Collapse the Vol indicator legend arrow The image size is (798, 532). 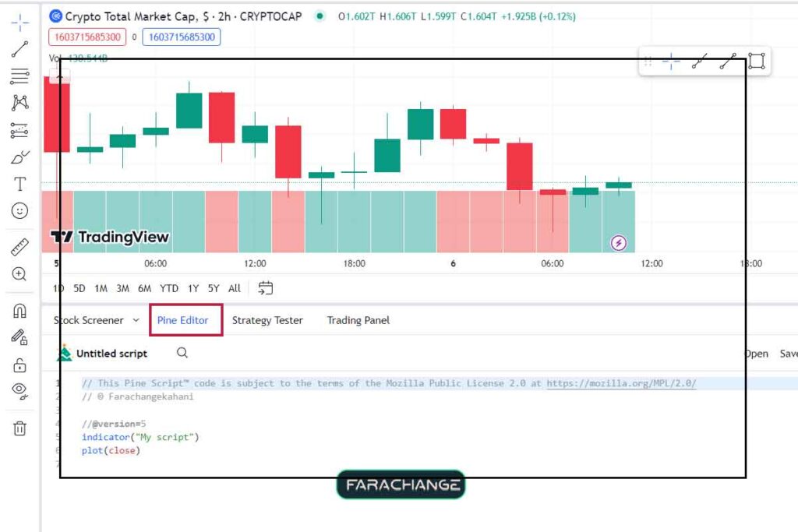tap(60, 76)
